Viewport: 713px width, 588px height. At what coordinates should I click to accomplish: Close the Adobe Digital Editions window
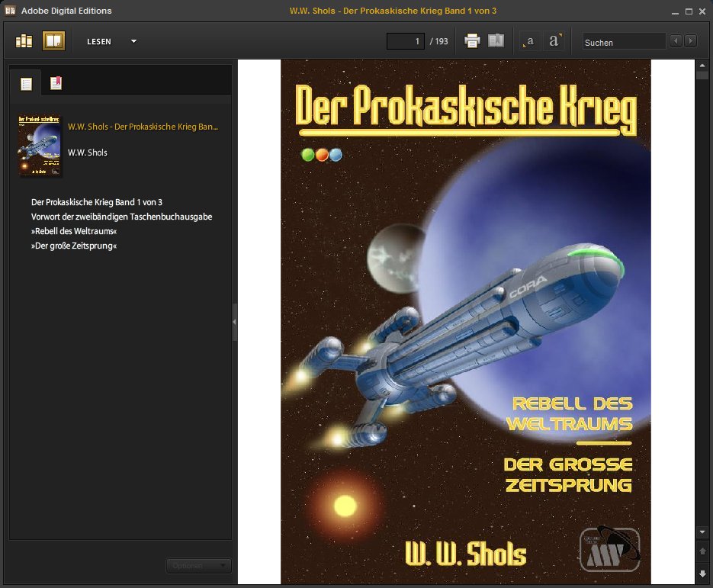[702, 11]
